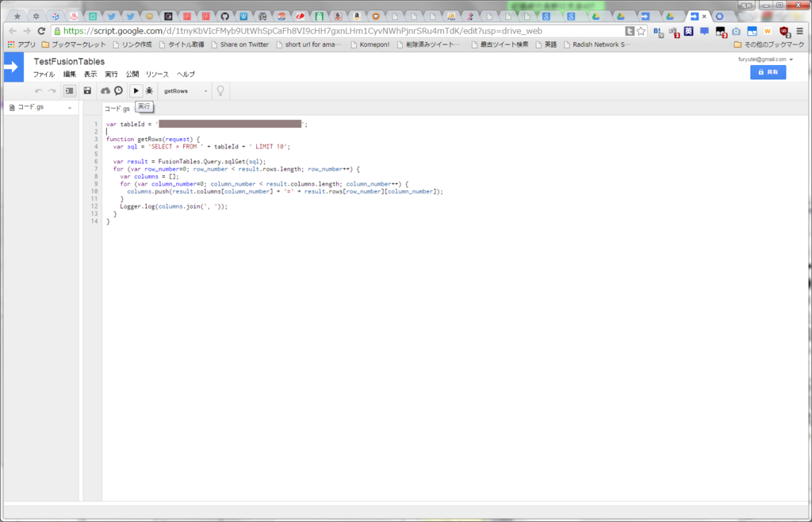Click the short url for ama… bookmark

[308, 44]
